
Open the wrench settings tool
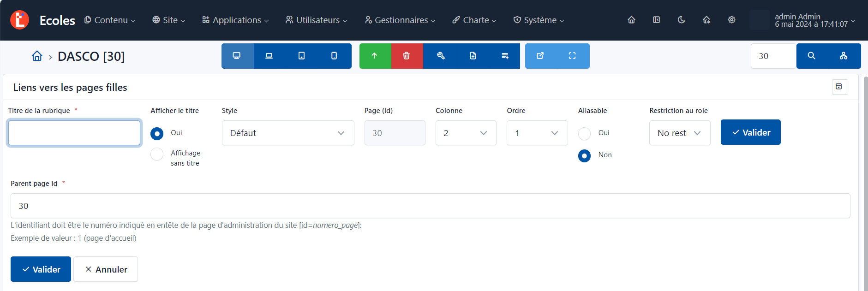tap(441, 56)
